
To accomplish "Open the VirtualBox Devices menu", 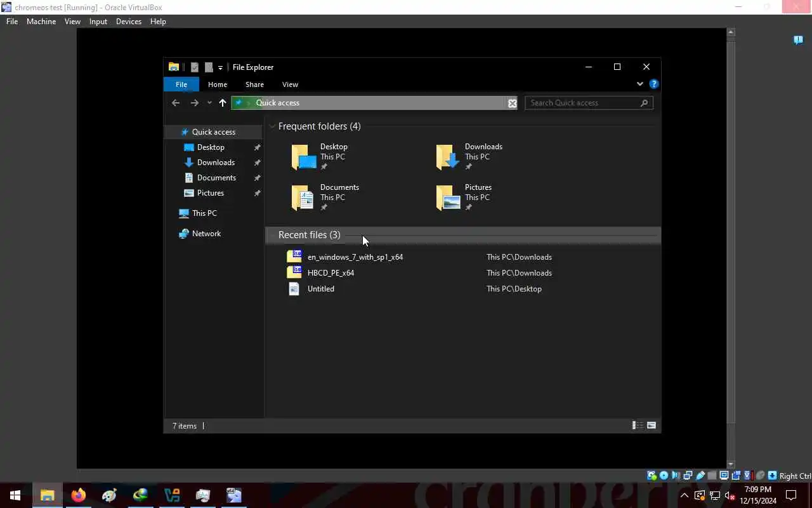I will click(x=129, y=21).
